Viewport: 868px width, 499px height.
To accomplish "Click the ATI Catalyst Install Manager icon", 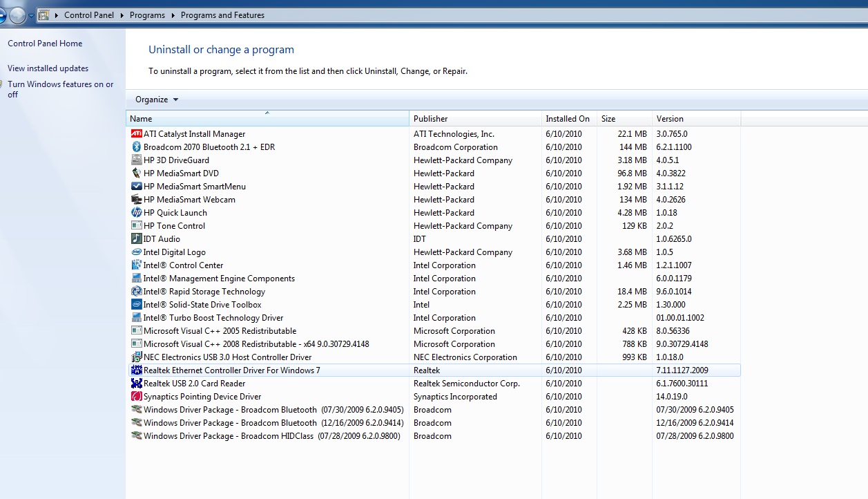I will 136,134.
